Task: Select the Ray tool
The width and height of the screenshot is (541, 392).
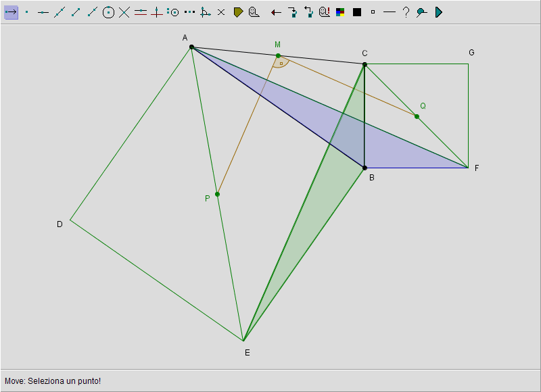Action: (92, 12)
